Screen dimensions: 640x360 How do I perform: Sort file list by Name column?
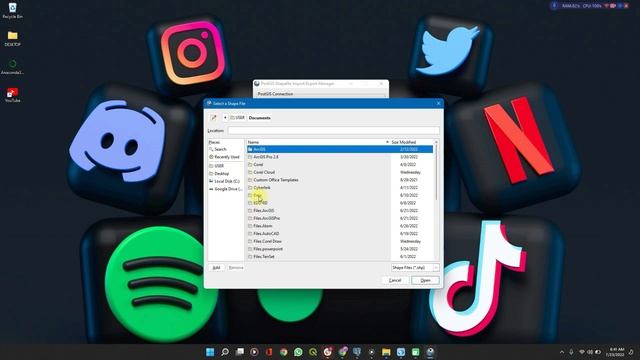pos(318,142)
